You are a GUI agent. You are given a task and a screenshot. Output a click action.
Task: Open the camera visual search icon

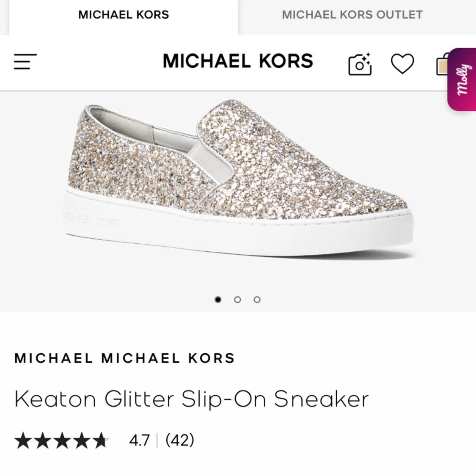coord(360,64)
